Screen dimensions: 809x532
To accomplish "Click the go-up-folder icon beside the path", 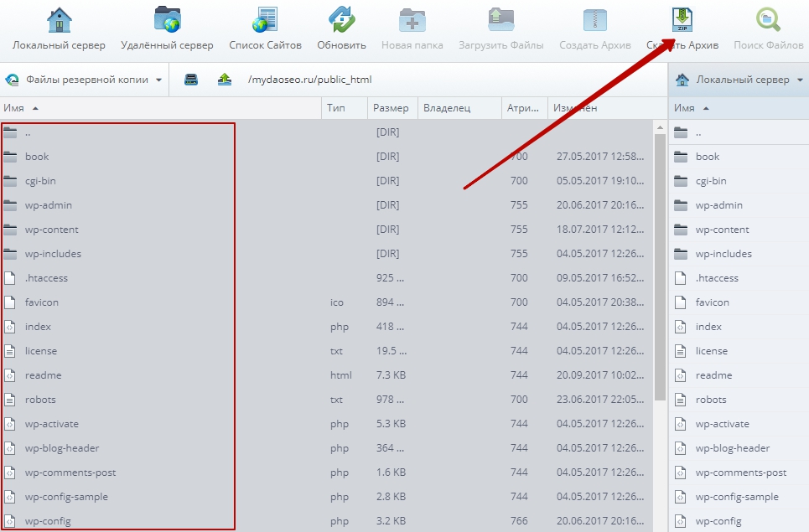I will 225,80.
